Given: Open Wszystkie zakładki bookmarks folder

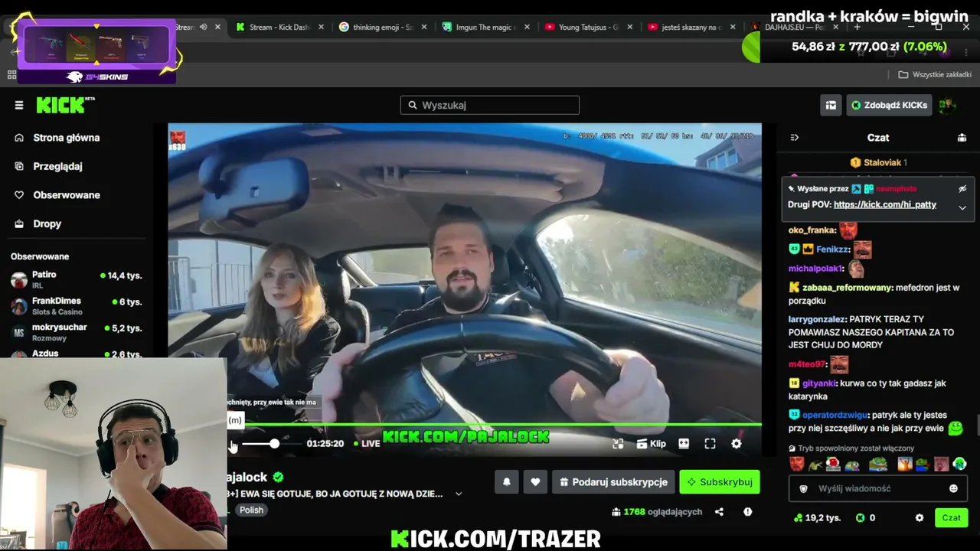Looking at the screenshot, I should [x=935, y=74].
